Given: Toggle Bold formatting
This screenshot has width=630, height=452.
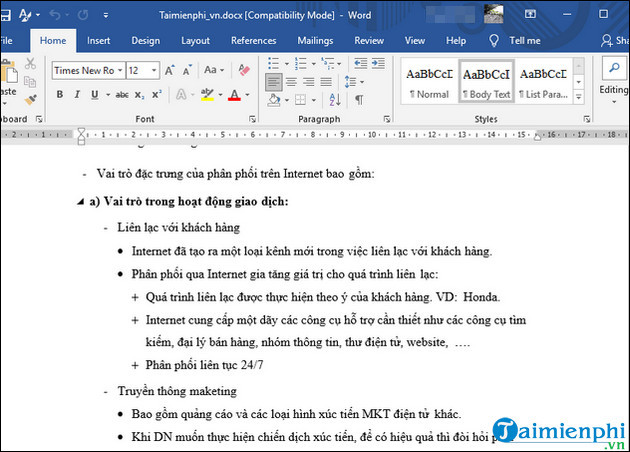Looking at the screenshot, I should click(60, 95).
